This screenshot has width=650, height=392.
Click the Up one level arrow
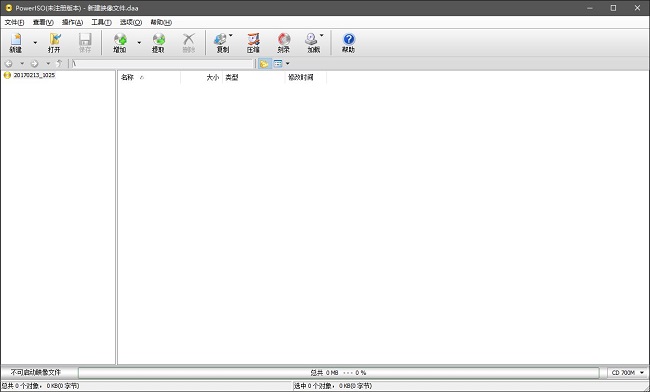coord(59,63)
